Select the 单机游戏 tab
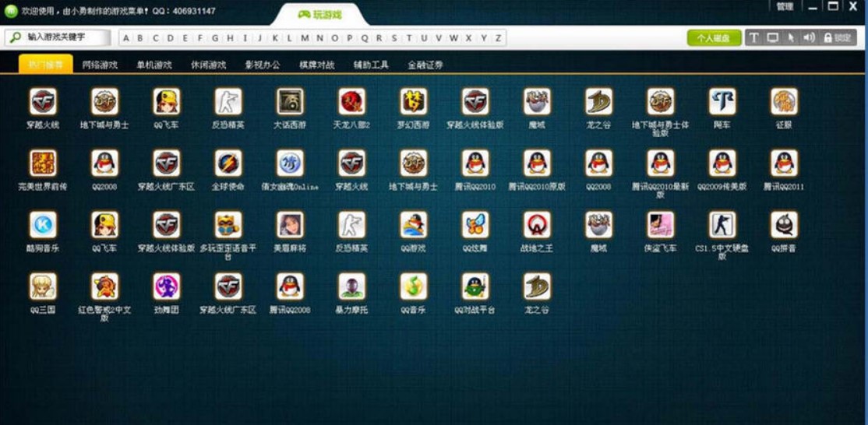This screenshot has width=868, height=425. 154,65
